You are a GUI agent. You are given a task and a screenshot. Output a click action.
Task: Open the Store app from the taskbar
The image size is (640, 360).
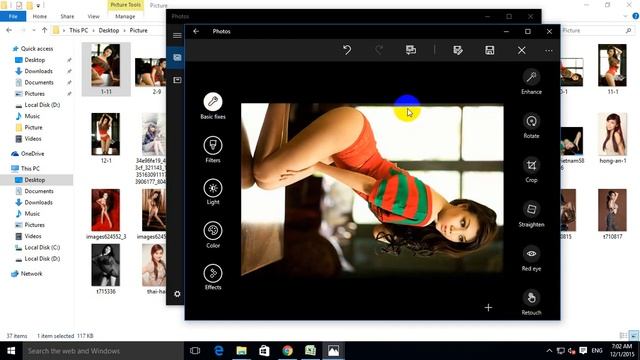(264, 351)
